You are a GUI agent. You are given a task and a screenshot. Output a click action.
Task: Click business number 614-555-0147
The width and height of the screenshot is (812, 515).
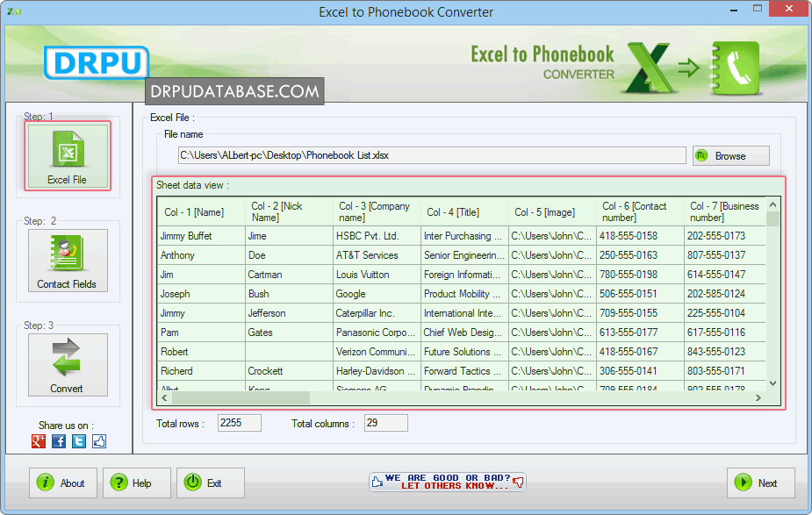point(725,275)
